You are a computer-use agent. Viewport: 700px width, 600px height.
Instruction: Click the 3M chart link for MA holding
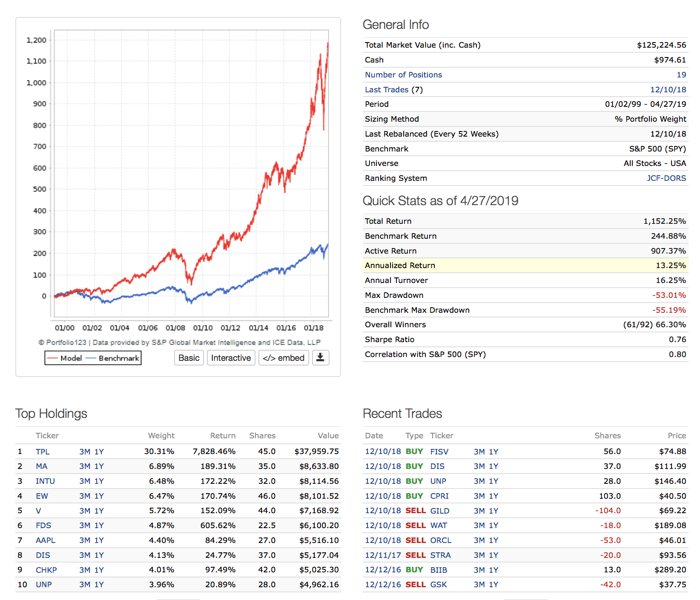click(85, 466)
